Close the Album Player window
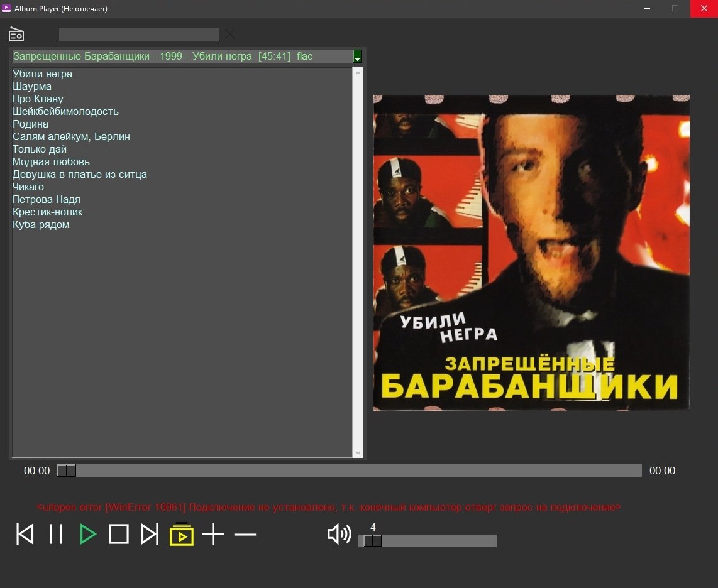The height and width of the screenshot is (588, 718). (704, 9)
